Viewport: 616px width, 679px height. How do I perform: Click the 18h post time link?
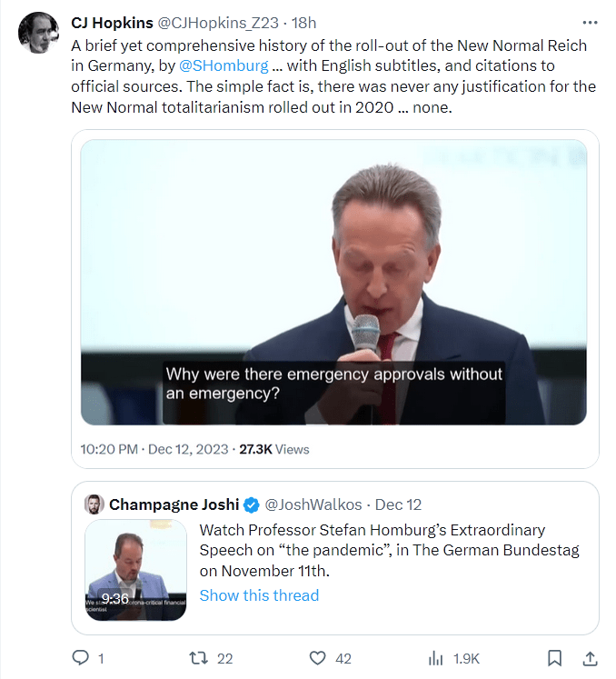303,22
